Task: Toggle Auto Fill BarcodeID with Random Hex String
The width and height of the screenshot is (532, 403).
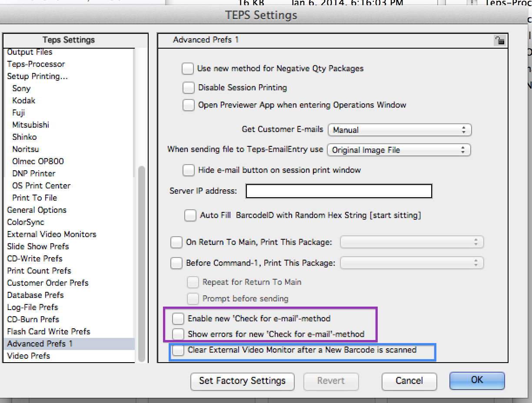Action: [x=190, y=215]
